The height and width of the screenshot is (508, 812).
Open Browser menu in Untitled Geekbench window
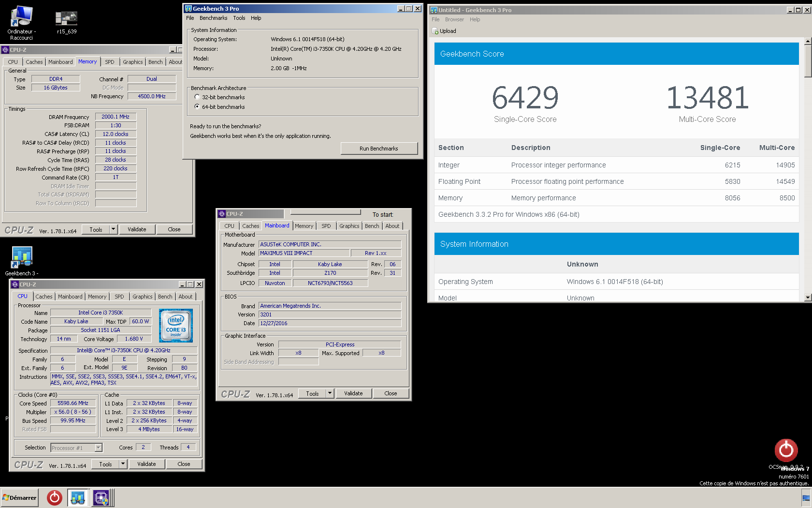454,19
